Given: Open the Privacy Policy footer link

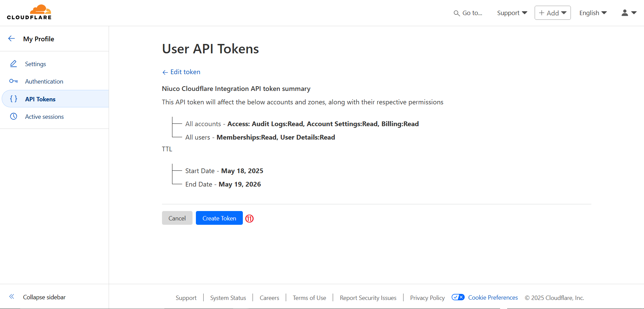Looking at the screenshot, I should pyautogui.click(x=427, y=298).
